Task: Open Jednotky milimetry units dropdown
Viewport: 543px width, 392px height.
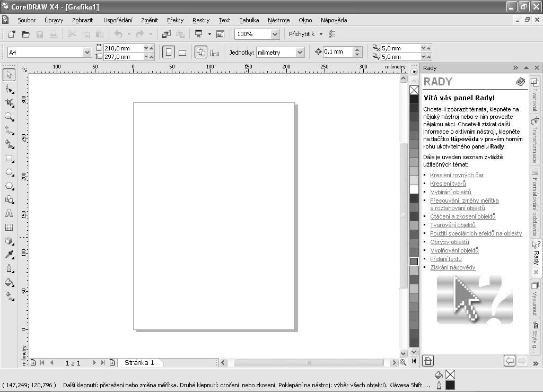Action: tap(300, 53)
